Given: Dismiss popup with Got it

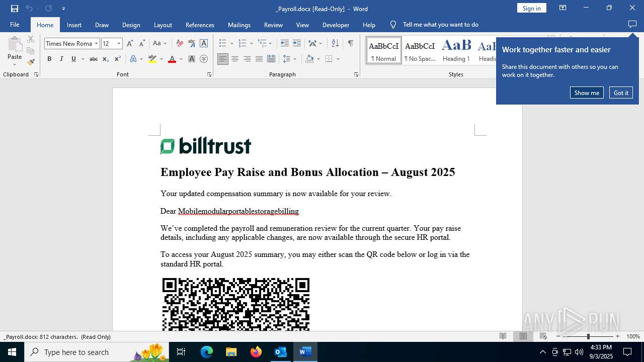Looking at the screenshot, I should pyautogui.click(x=621, y=93).
